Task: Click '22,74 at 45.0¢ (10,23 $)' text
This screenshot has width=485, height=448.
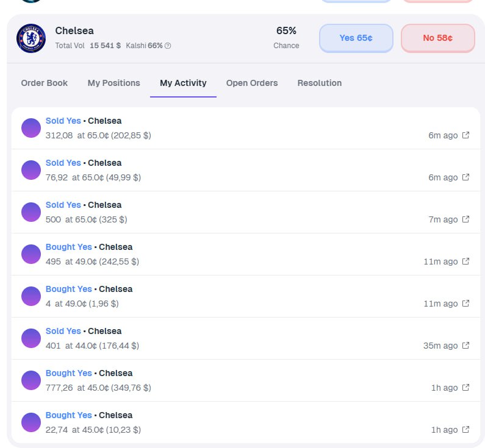Action: point(93,430)
